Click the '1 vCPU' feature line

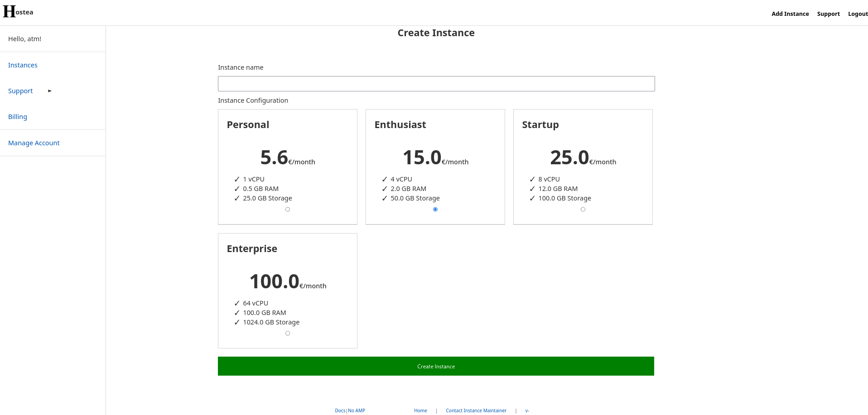point(254,179)
